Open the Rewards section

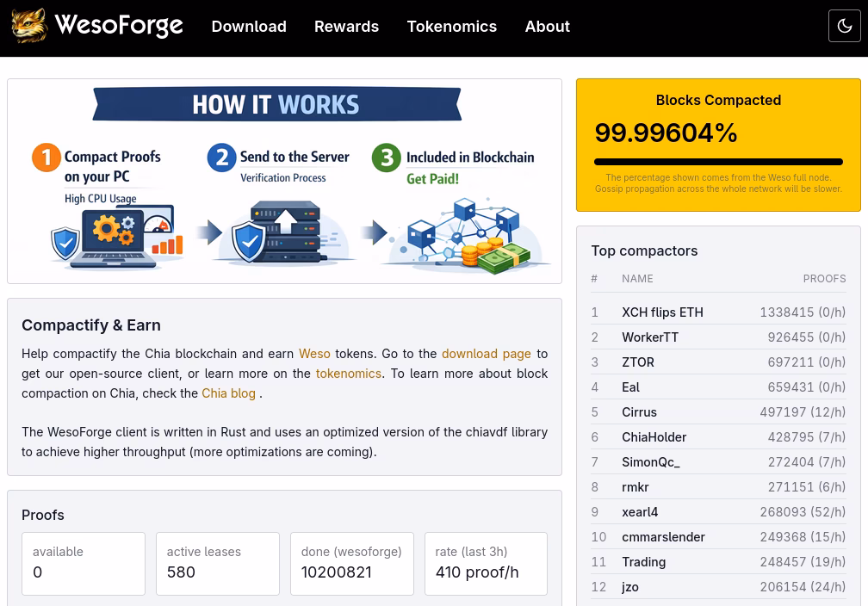point(346,26)
